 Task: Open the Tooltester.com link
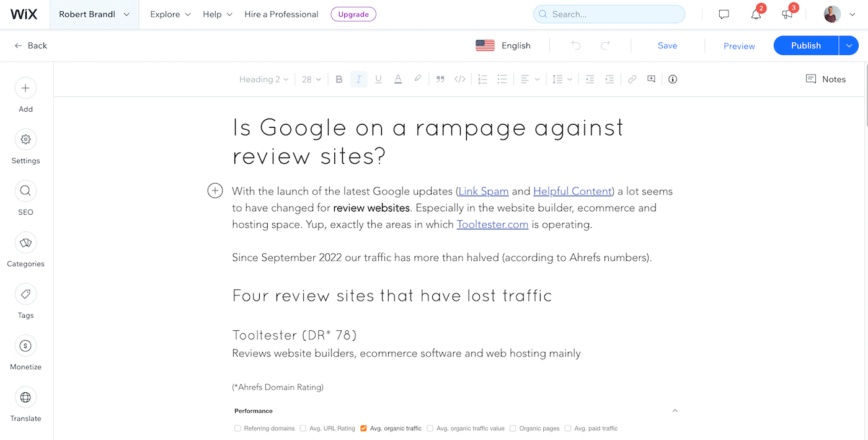(x=493, y=225)
